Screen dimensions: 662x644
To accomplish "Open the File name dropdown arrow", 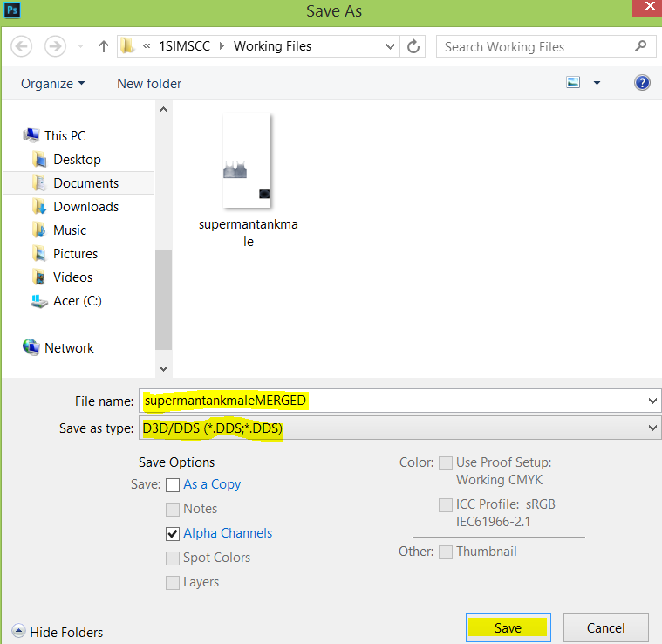I will [x=652, y=401].
